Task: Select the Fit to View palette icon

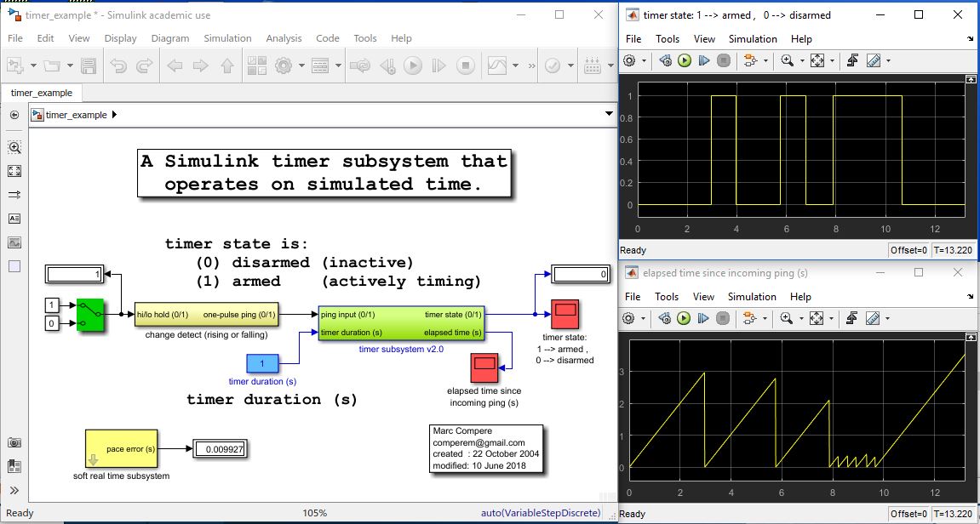Action: point(14,171)
